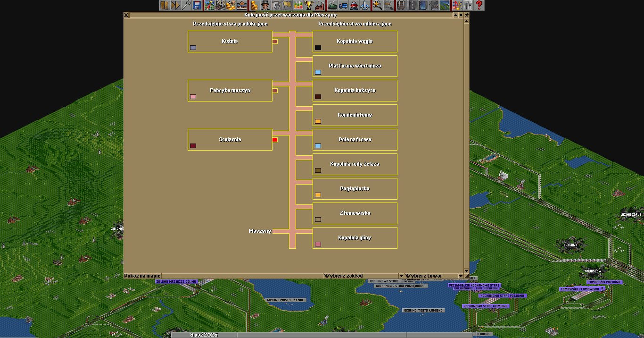Open the train list icon

[x=332, y=5]
